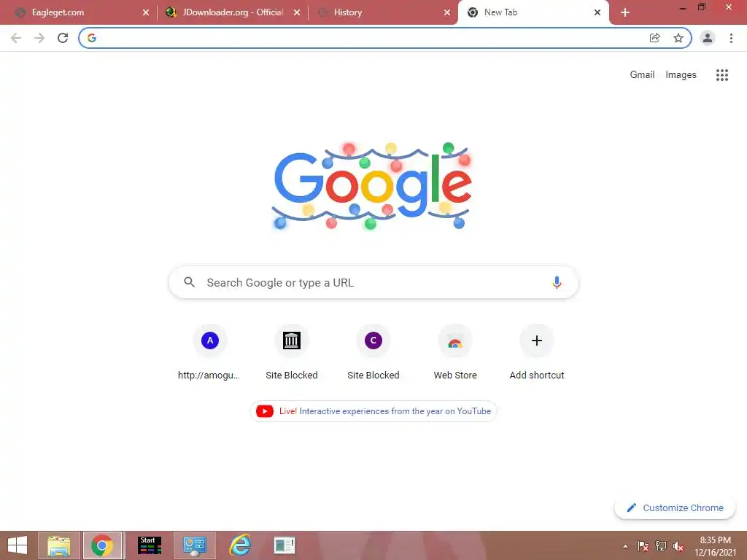Click the browser forward arrow
The width and height of the screenshot is (747, 560).
[39, 38]
